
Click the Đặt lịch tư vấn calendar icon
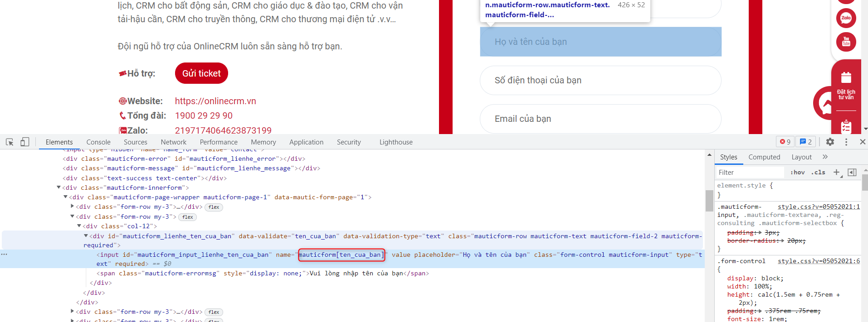click(x=846, y=77)
